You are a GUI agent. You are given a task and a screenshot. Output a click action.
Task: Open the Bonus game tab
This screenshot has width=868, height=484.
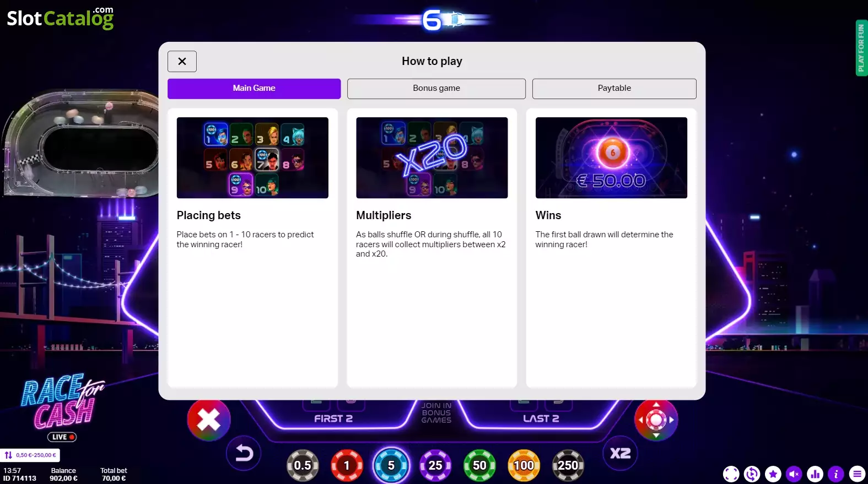click(x=436, y=88)
